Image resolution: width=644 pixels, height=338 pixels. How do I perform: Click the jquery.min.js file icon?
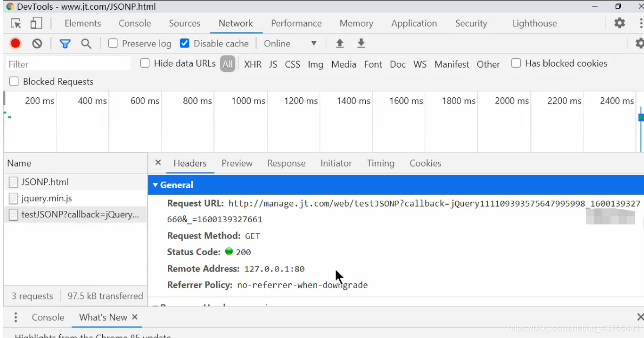tap(14, 198)
